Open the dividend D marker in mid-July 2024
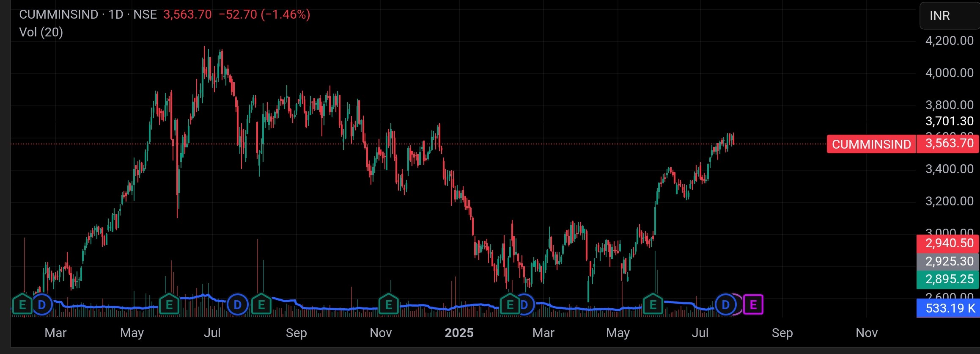The height and width of the screenshot is (354, 980). [x=237, y=305]
